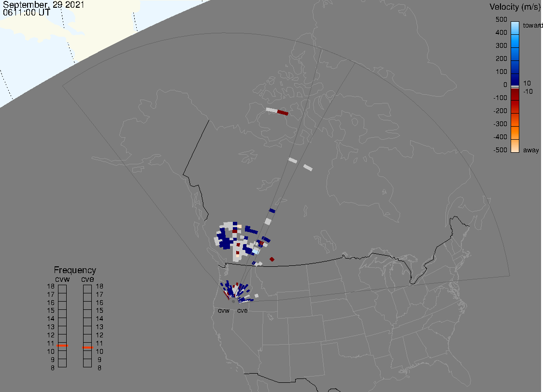This screenshot has height=392, width=543.
Task: Click the 500 value on velocity scale
Action: coord(501,19)
